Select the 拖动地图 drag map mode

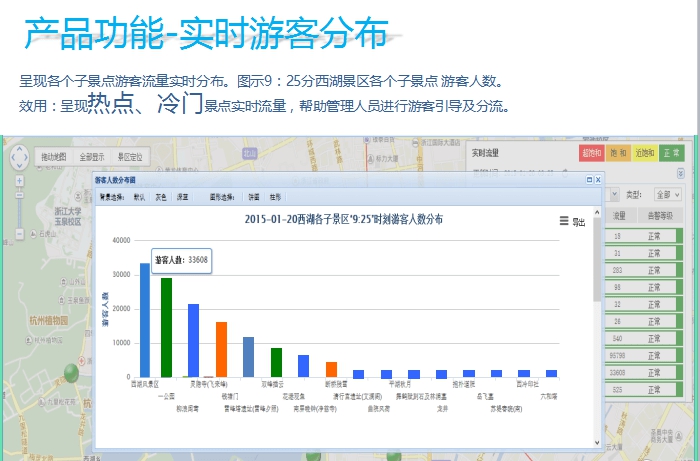[53, 157]
